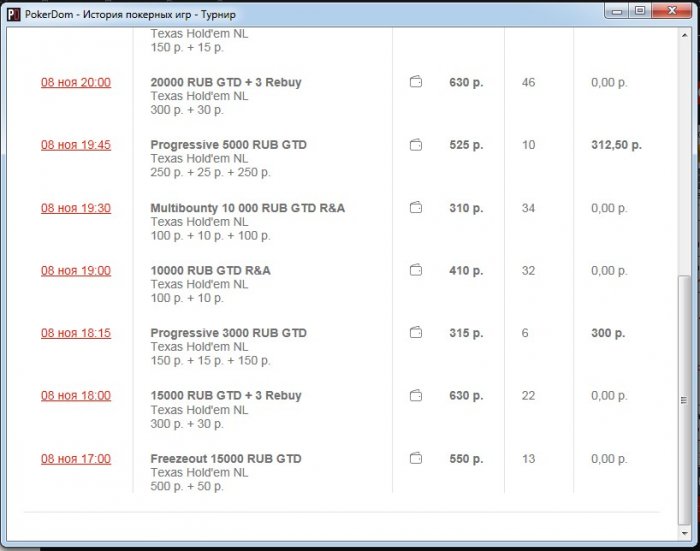Click the 300 р. winnings value
Image resolution: width=700 pixels, height=551 pixels.
click(x=608, y=333)
